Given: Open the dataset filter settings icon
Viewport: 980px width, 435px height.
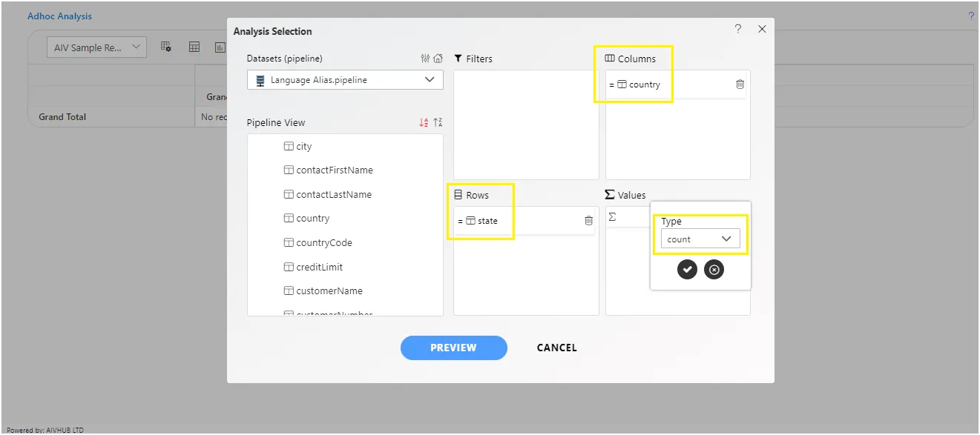Looking at the screenshot, I should click(x=425, y=59).
